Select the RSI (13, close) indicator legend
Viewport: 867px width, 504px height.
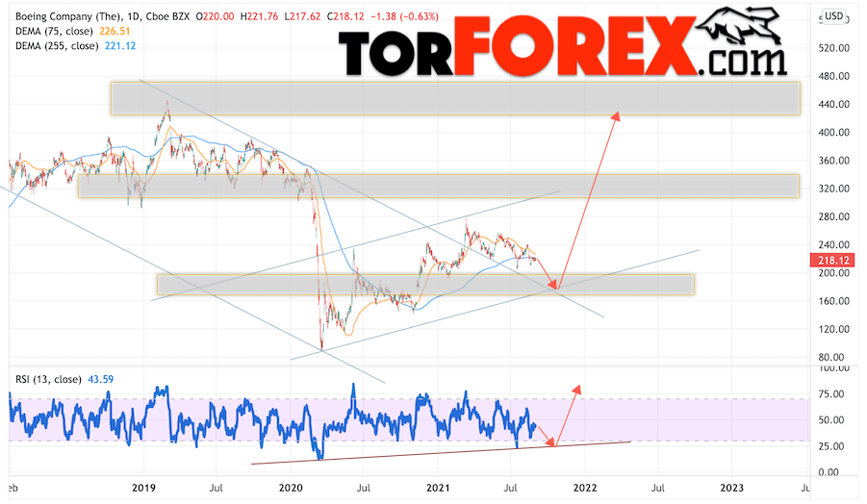(48, 380)
